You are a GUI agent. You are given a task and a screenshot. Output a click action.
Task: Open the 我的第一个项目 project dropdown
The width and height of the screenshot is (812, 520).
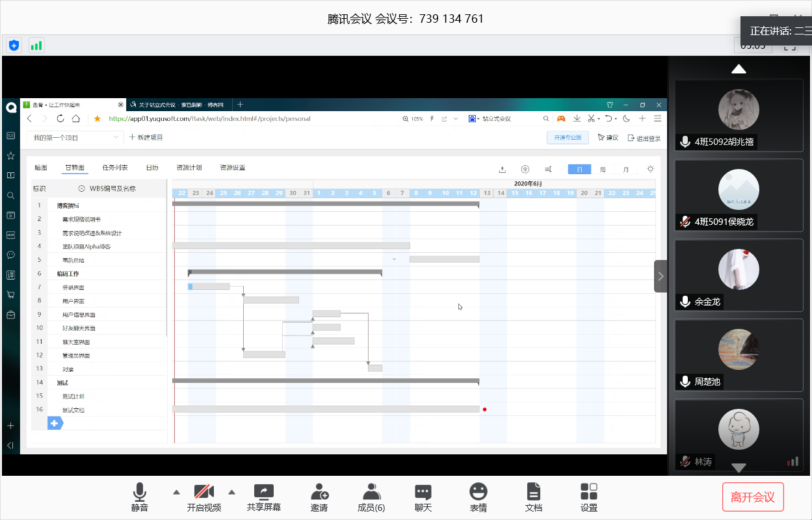(x=75, y=137)
